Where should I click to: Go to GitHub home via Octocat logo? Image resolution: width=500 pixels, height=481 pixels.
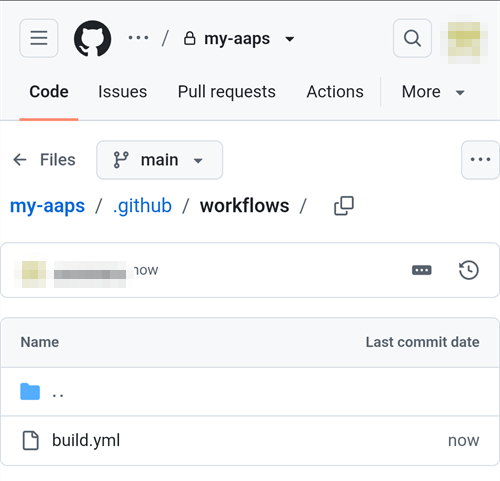[92, 38]
